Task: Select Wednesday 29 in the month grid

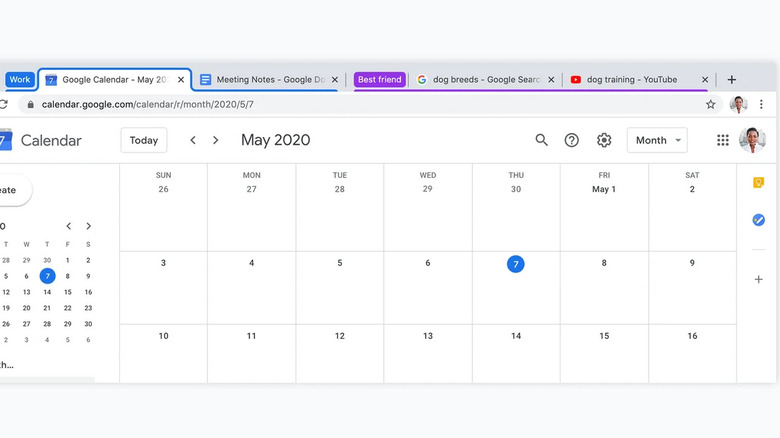Action: [x=428, y=189]
